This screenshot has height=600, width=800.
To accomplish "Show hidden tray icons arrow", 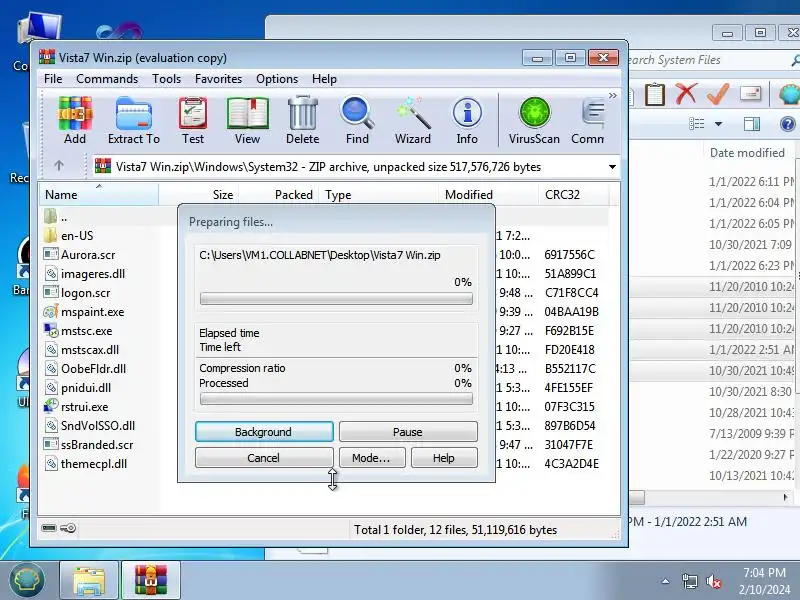I will click(665, 581).
